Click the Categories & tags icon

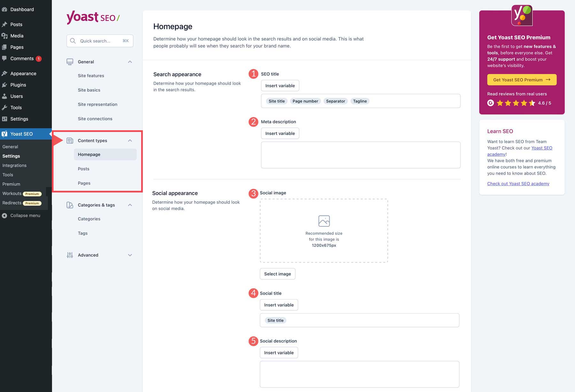click(70, 205)
